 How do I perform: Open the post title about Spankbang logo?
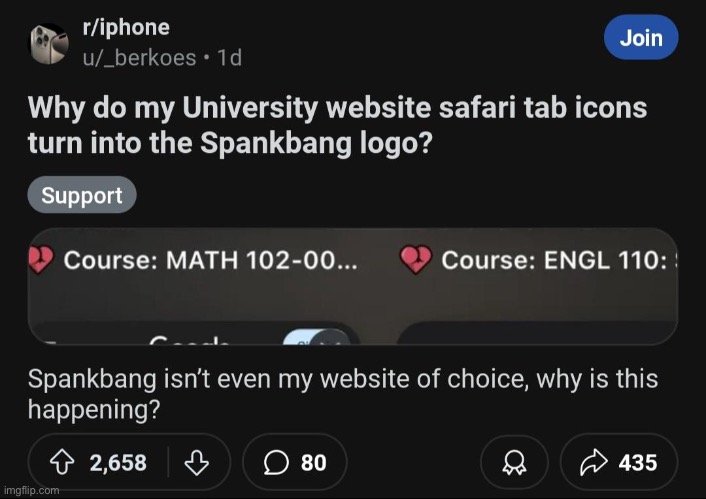pyautogui.click(x=335, y=123)
